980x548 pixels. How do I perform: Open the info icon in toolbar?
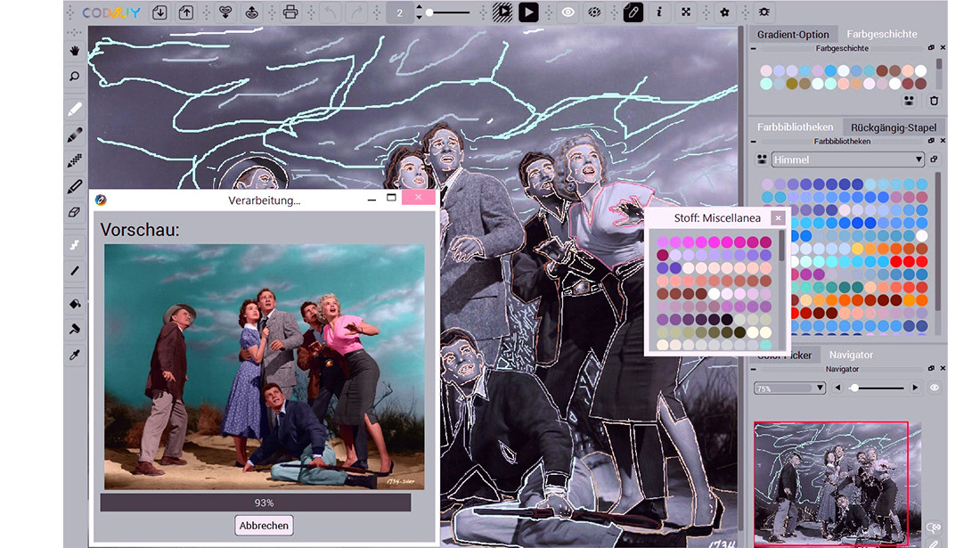(x=659, y=12)
